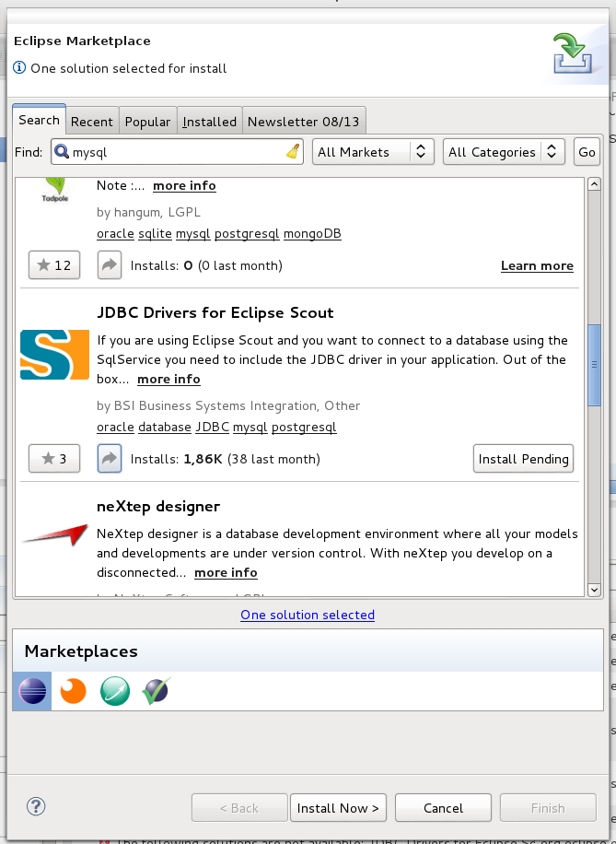Open more info link for JDBC Drivers
This screenshot has height=844, width=616.
[169, 379]
